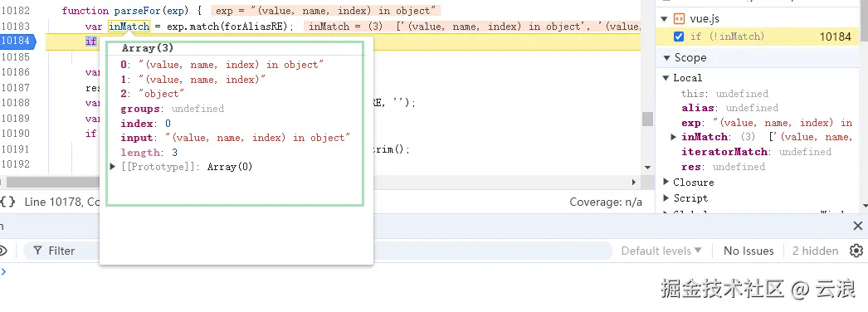Viewport: 868px width, 312px height.
Task: Open the console settings gear icon
Action: point(856,251)
